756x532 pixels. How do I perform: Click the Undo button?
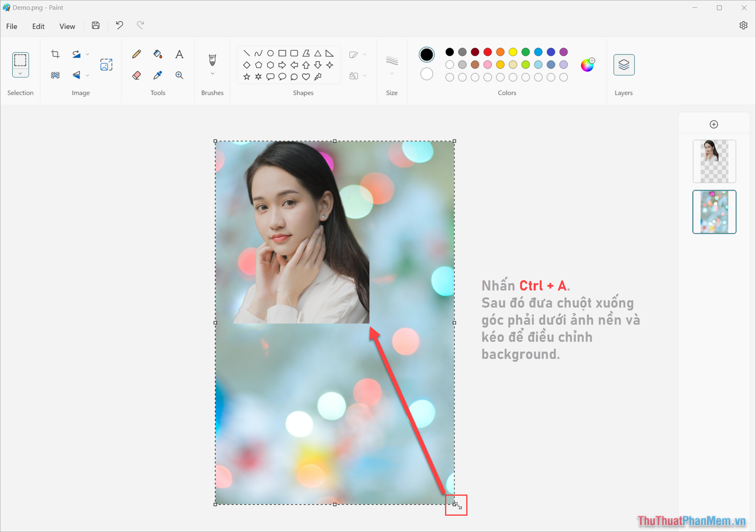[119, 25]
